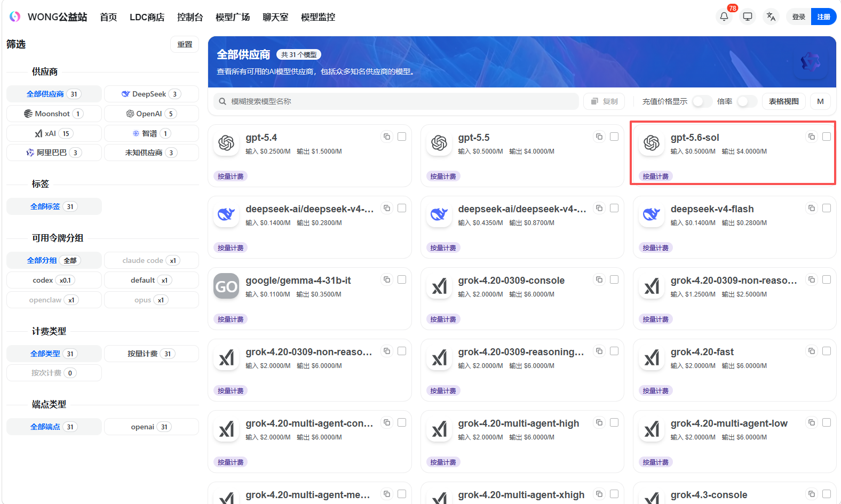Open 模型监控 in the top navigation

[318, 17]
